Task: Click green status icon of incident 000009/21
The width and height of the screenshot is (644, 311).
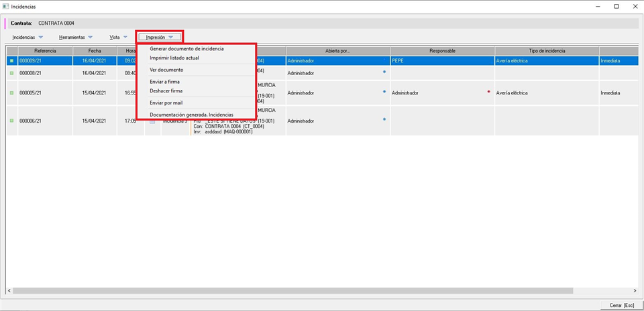Action: tap(11, 61)
